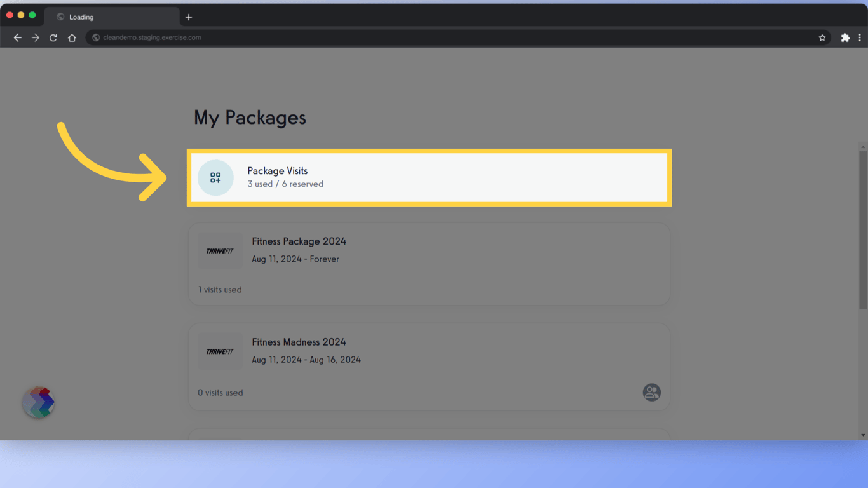The image size is (868, 488).
Task: Click the colorful widget bubble bottom-left
Action: 38,402
